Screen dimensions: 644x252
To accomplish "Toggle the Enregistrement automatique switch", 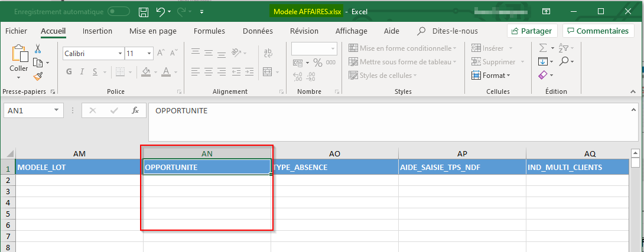I will pyautogui.click(x=119, y=11).
